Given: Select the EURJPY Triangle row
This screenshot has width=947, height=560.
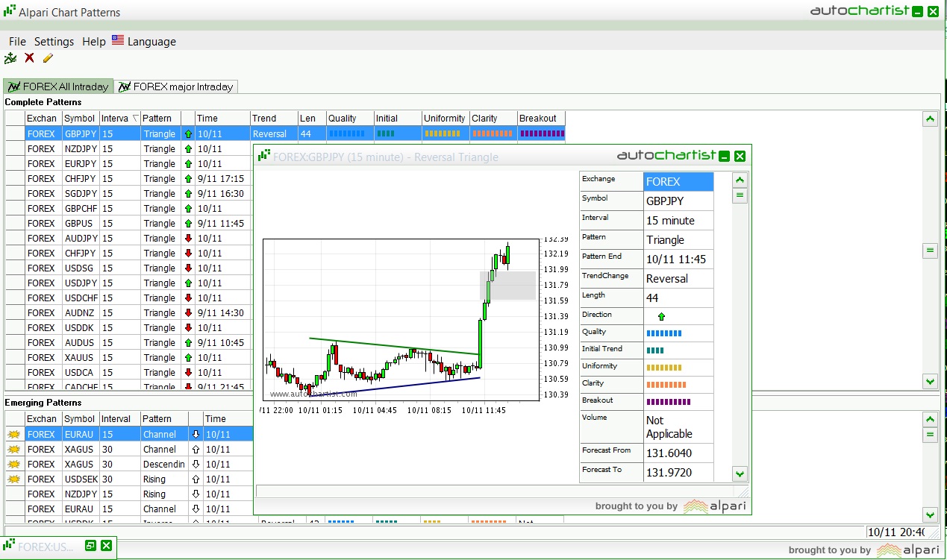Looking at the screenshot, I should (x=128, y=164).
